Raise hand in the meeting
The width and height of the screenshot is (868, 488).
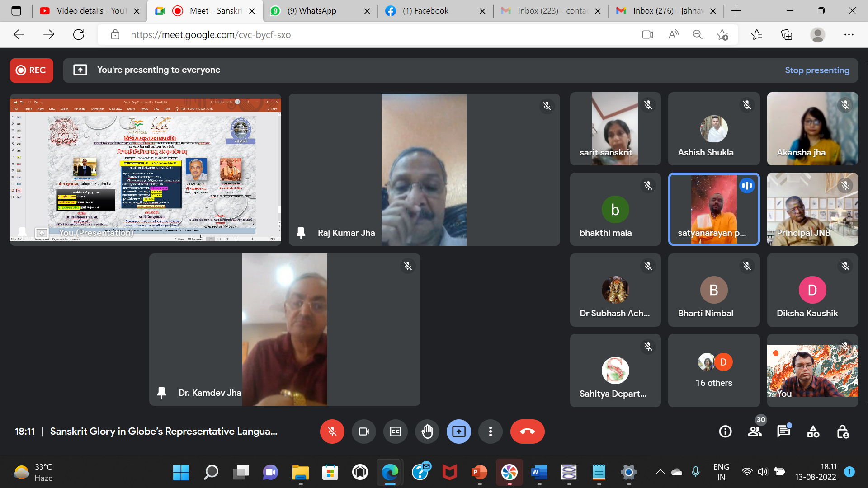click(x=427, y=432)
